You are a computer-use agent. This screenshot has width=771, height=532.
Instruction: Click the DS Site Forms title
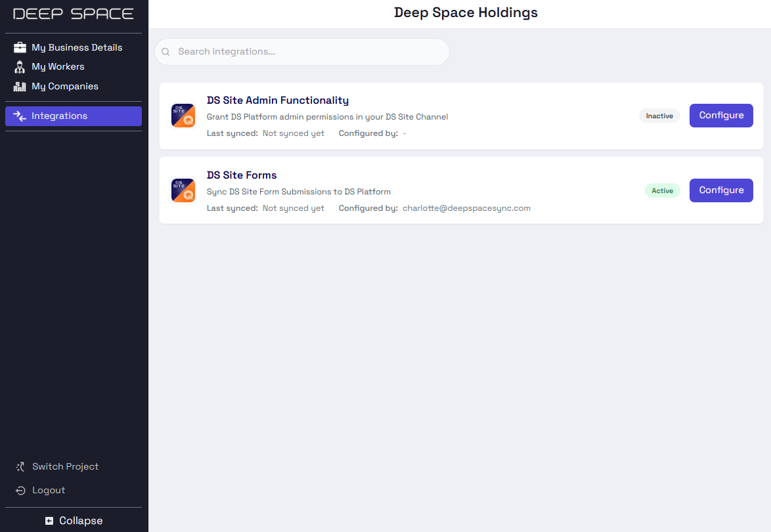tap(242, 175)
